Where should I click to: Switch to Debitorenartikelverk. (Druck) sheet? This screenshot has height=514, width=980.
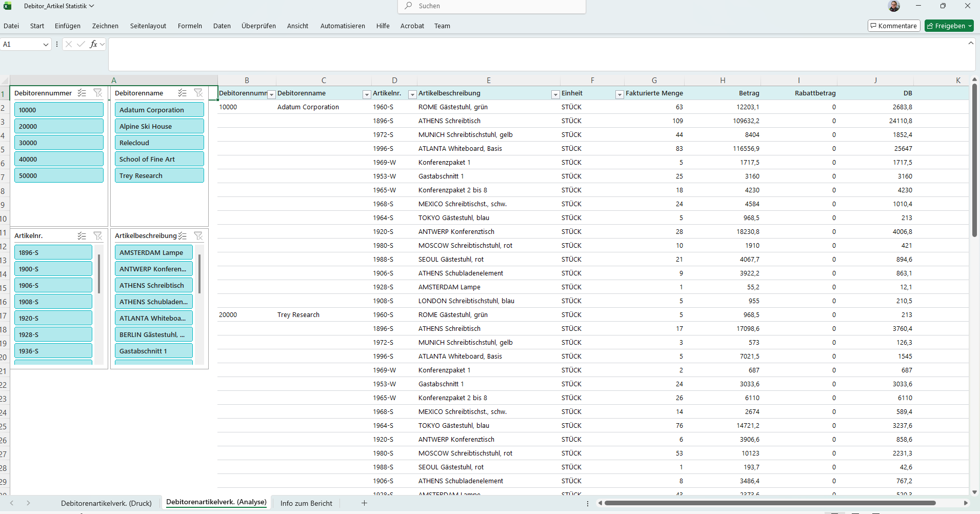[x=106, y=503]
